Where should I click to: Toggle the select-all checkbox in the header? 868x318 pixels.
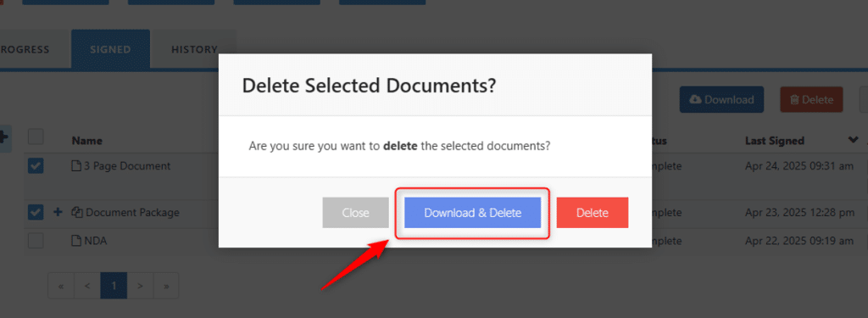coord(36,137)
